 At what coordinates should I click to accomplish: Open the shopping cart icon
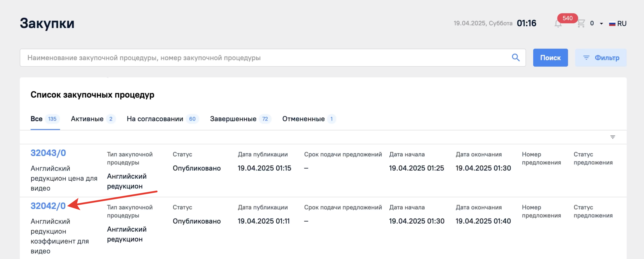pyautogui.click(x=581, y=23)
